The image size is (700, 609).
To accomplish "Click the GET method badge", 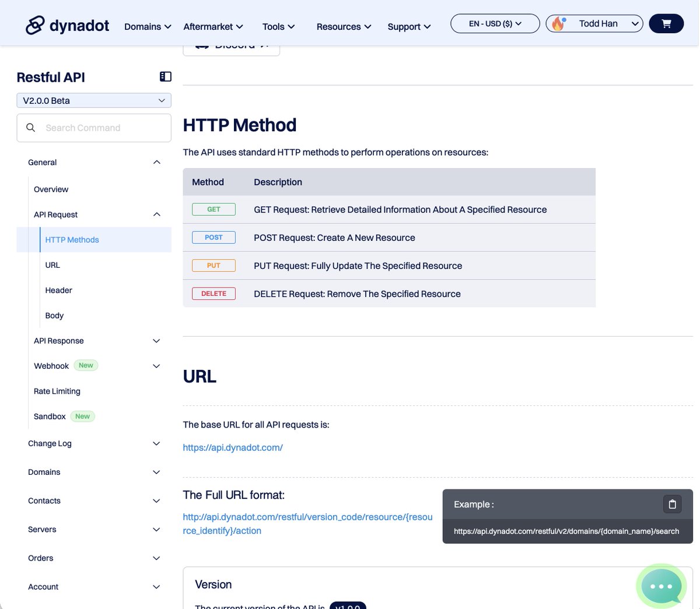I will [x=213, y=209].
